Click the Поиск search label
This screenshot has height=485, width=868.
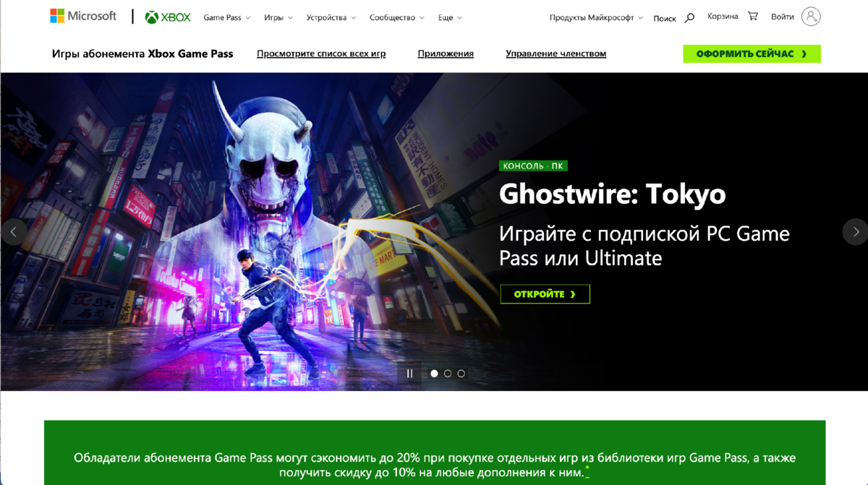(x=664, y=18)
